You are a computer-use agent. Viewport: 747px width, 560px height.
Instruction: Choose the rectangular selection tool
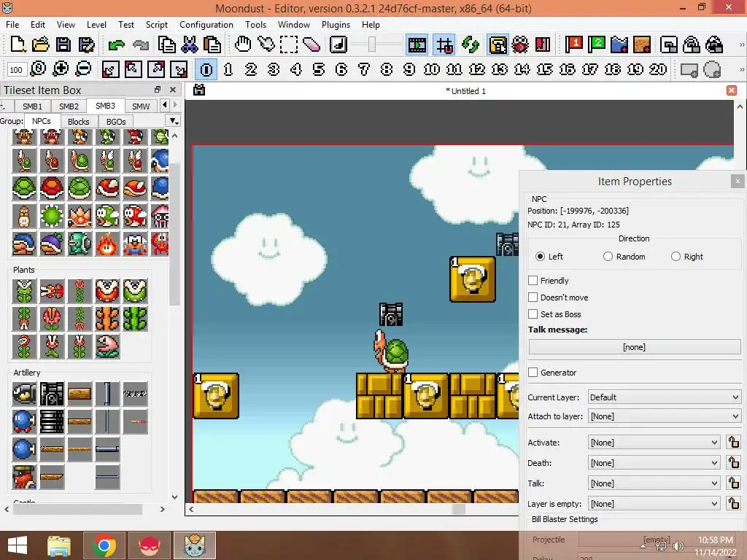click(x=289, y=44)
